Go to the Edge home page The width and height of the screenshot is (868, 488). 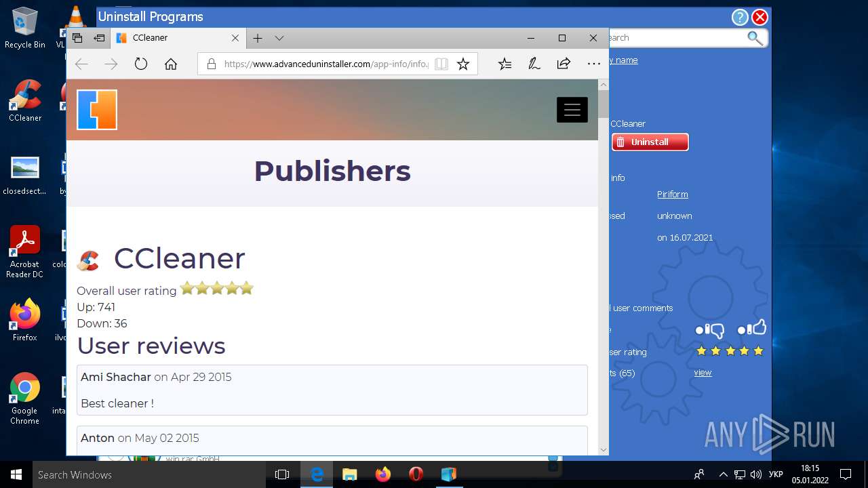click(171, 64)
